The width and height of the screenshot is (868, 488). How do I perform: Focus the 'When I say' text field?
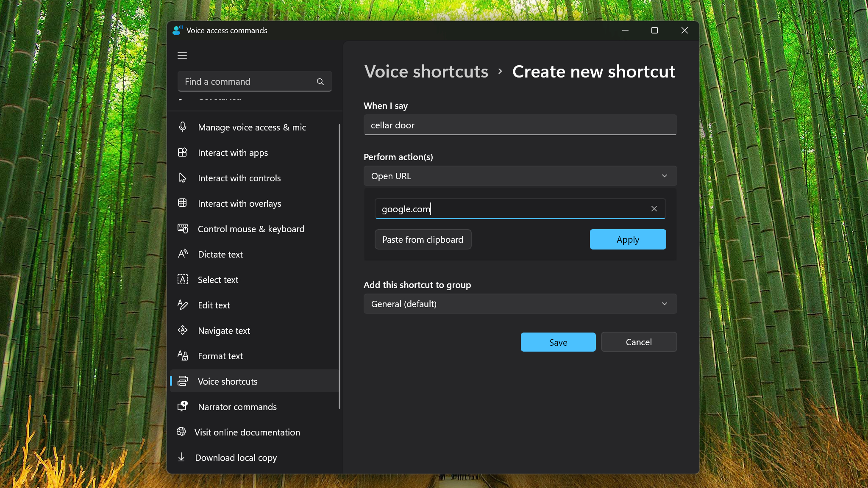[x=520, y=125]
